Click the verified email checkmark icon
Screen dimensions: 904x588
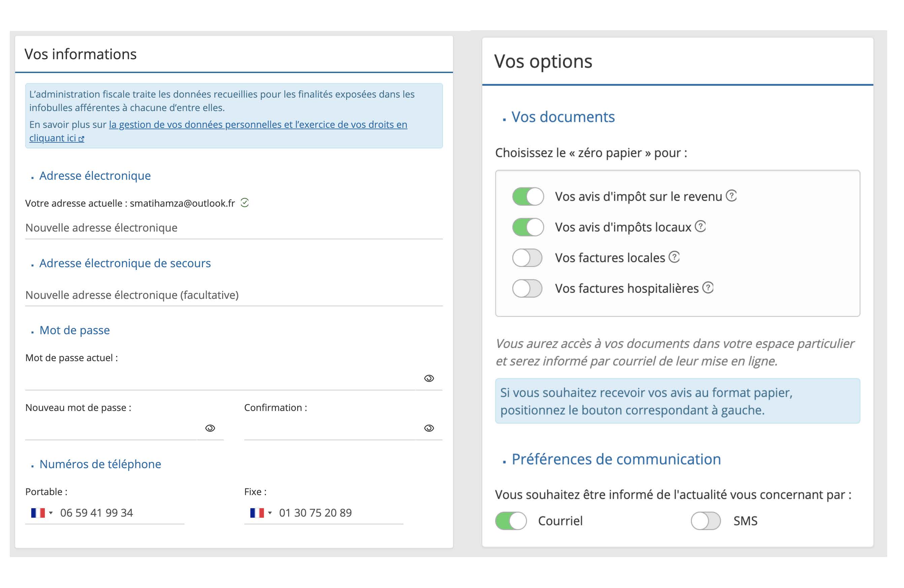pos(245,203)
